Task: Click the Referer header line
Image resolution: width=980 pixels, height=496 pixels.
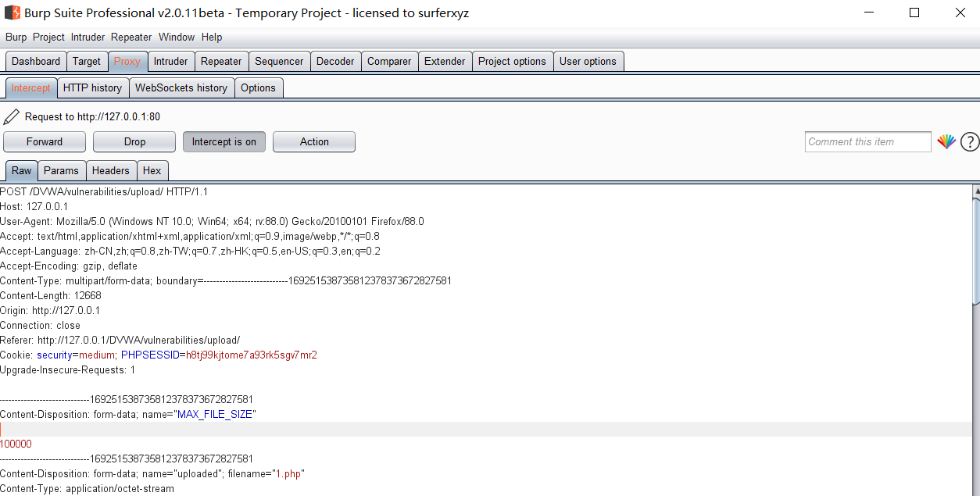Action: [120, 341]
